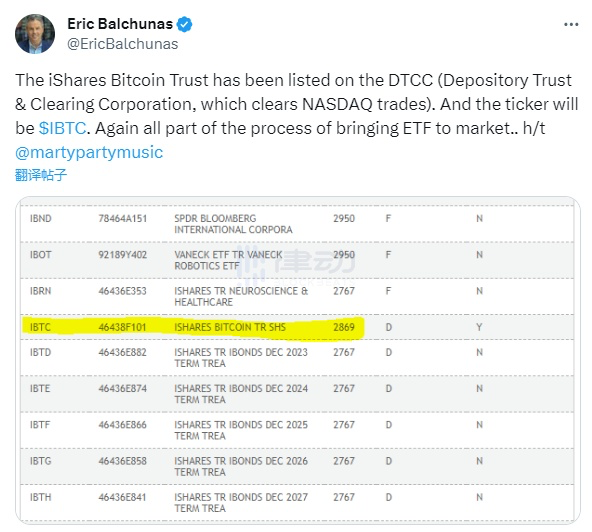Click the IBTF IBONDS DEC 2025 row
592x532 pixels.
(297, 430)
